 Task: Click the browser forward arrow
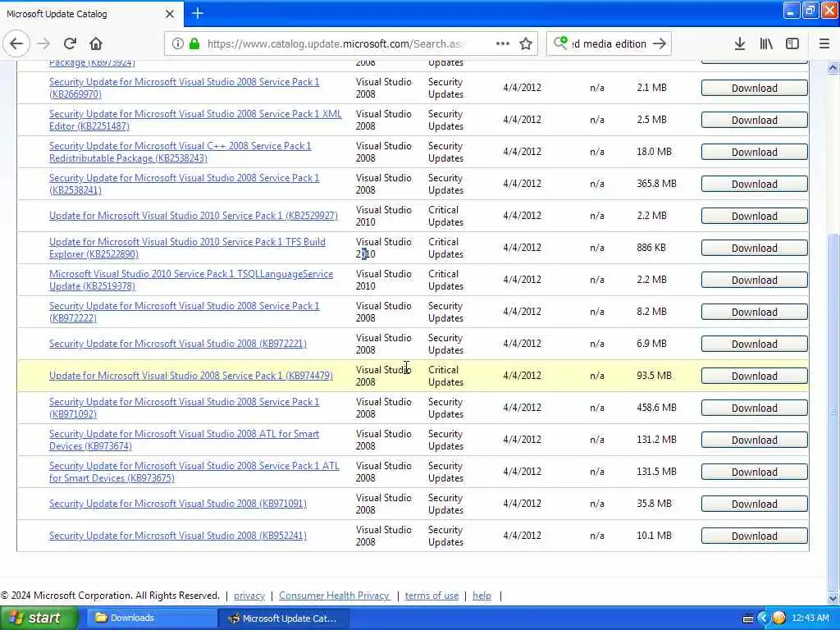tap(43, 44)
